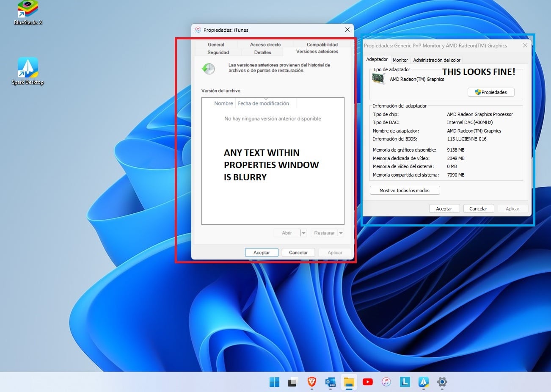Switch to the Acceso directo tab
Screen dimensions: 551x392
pyautogui.click(x=265, y=44)
